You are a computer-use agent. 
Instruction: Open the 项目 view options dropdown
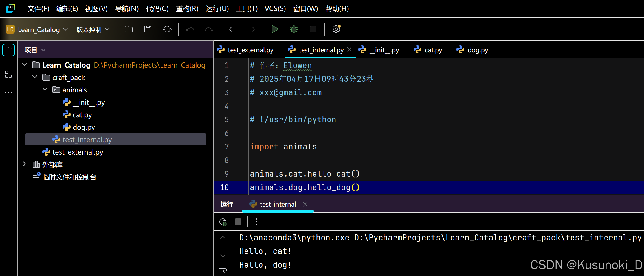(x=43, y=50)
